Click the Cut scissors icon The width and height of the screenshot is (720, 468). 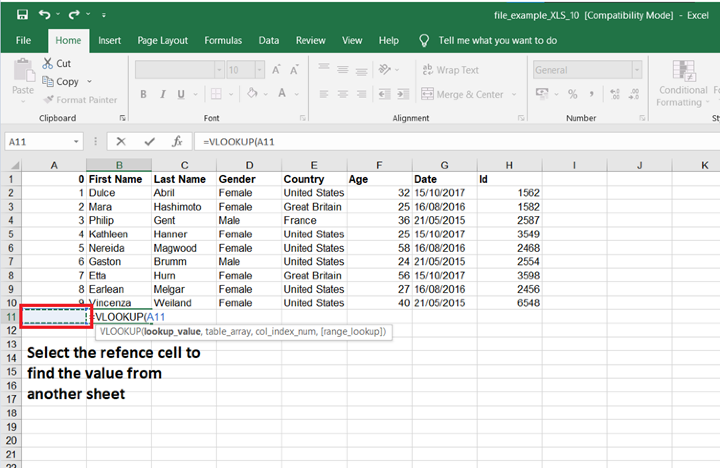click(x=49, y=64)
